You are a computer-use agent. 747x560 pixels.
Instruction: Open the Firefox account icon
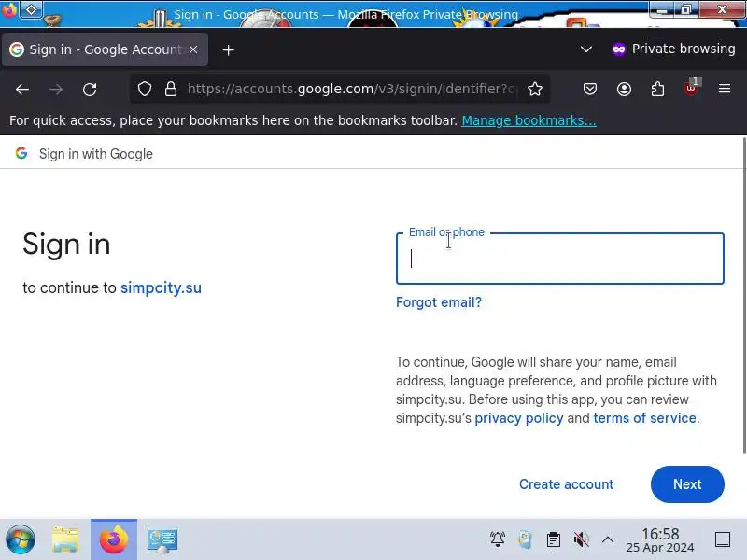pyautogui.click(x=624, y=89)
